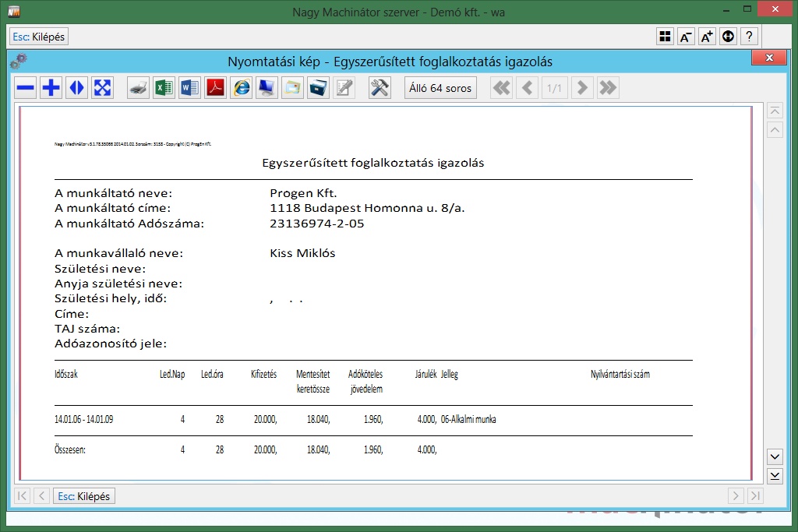Export the report to Excel
The image size is (798, 532).
(x=164, y=88)
